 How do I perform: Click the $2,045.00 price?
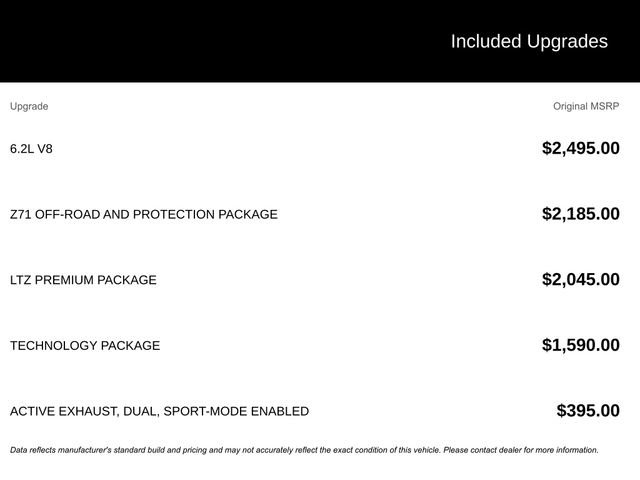point(580,280)
